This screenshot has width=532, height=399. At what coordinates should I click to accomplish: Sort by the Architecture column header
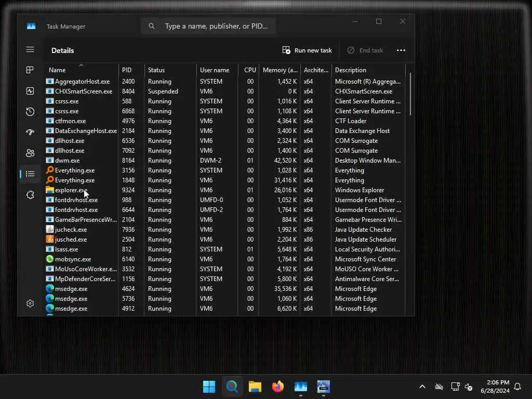pyautogui.click(x=315, y=70)
